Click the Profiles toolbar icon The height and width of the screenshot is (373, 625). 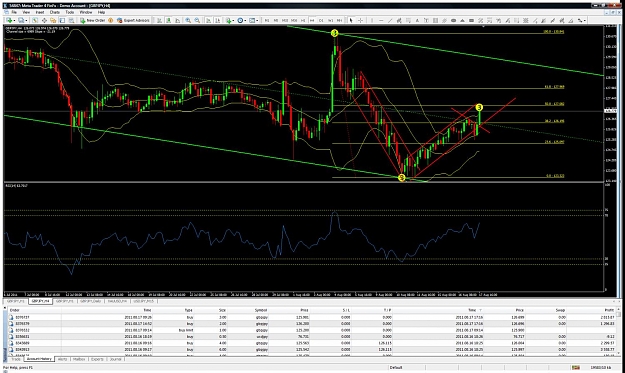21,20
